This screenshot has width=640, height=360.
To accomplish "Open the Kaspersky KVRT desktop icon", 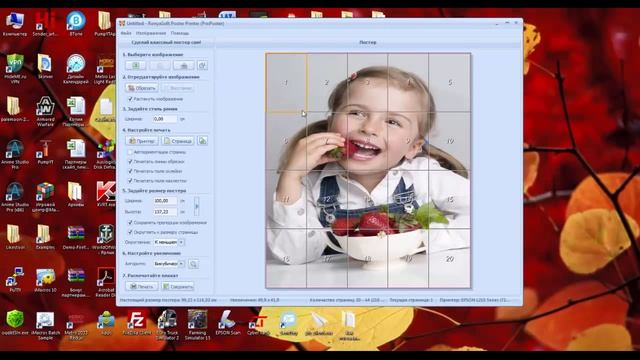I will 106,194.
